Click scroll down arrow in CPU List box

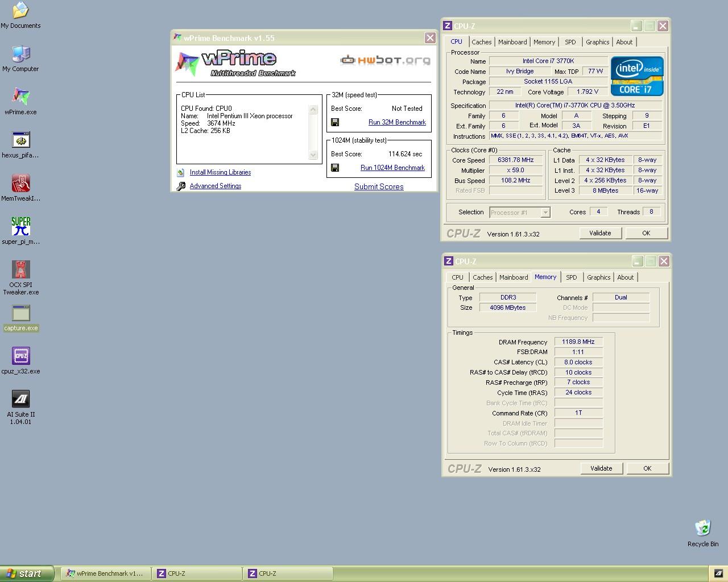point(313,155)
